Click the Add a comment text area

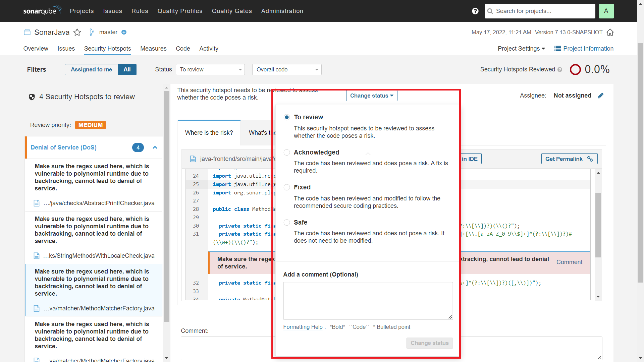click(x=368, y=301)
